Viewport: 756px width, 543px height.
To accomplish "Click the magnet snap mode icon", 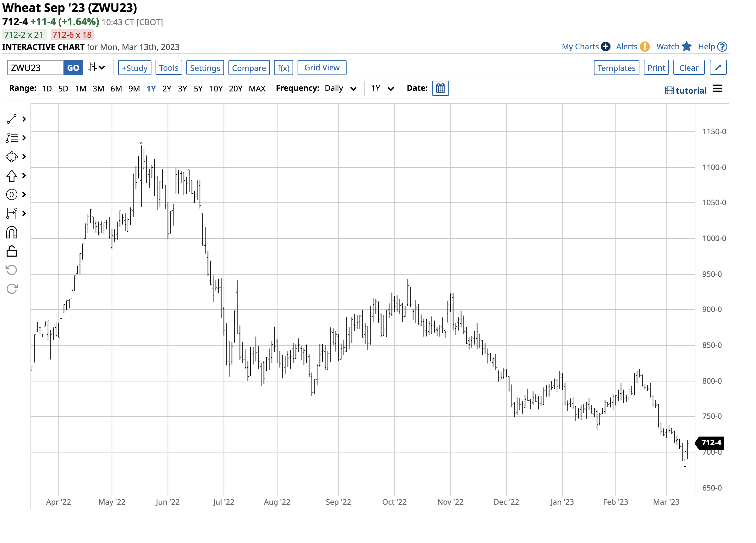I will 12,233.
